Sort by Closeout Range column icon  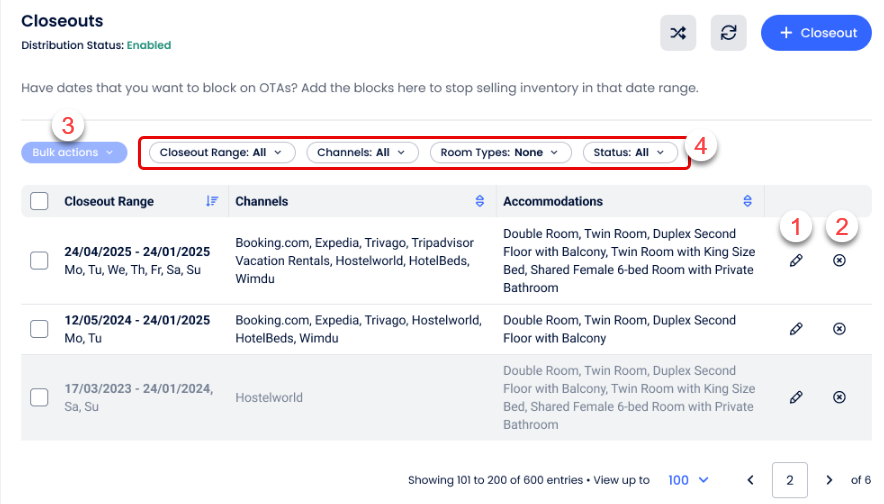(x=212, y=201)
